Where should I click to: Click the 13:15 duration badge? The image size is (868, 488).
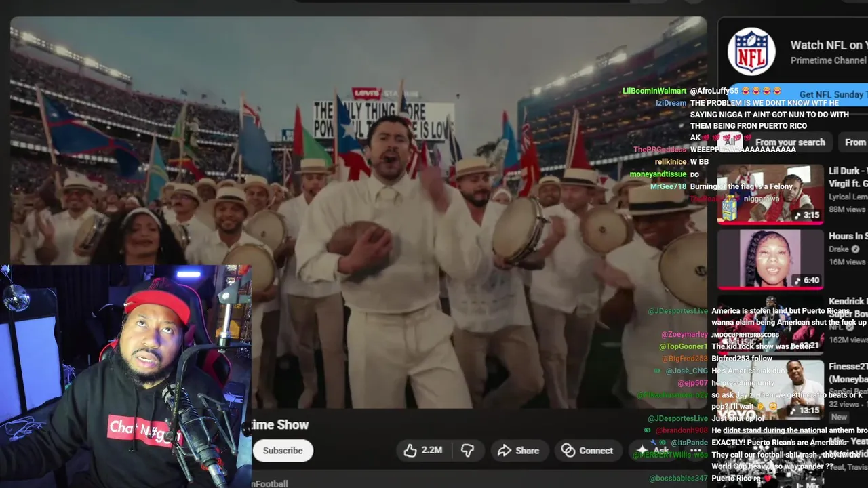point(804,410)
